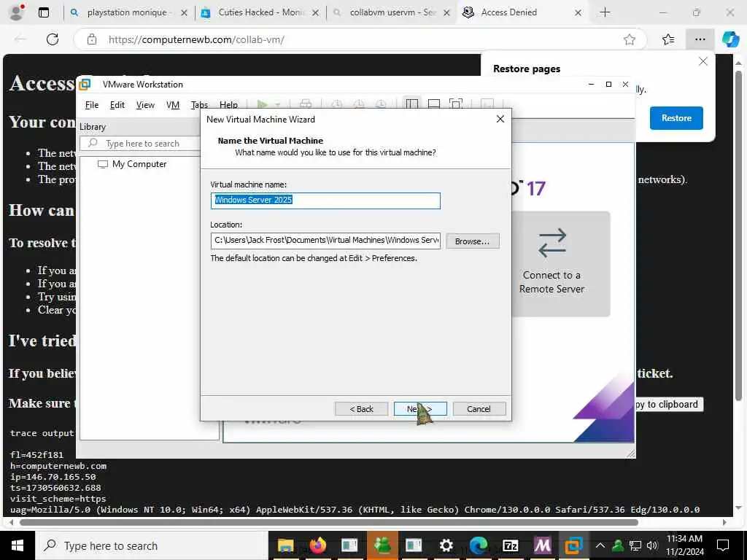Open the Favorites list icon
Viewport: 747px width, 560px height.
click(x=668, y=39)
